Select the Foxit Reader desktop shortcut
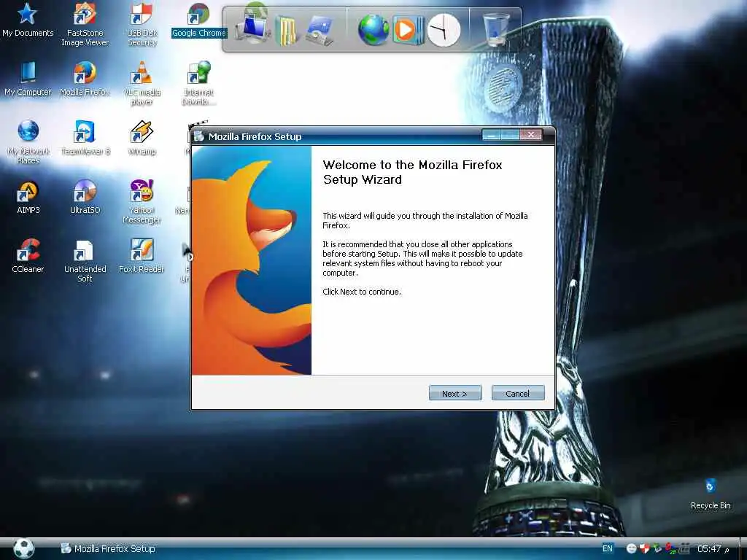Screen dimensions: 747x560 (142, 256)
